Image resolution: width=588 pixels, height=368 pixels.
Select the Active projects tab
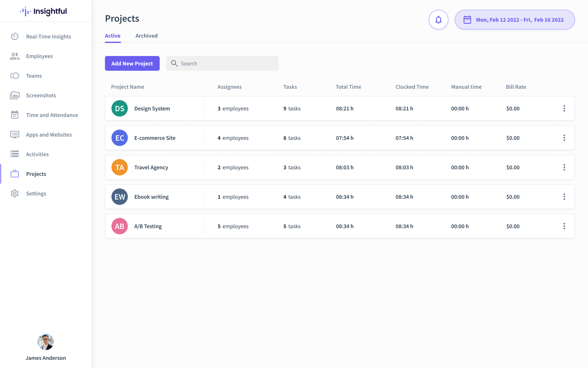[x=113, y=36]
